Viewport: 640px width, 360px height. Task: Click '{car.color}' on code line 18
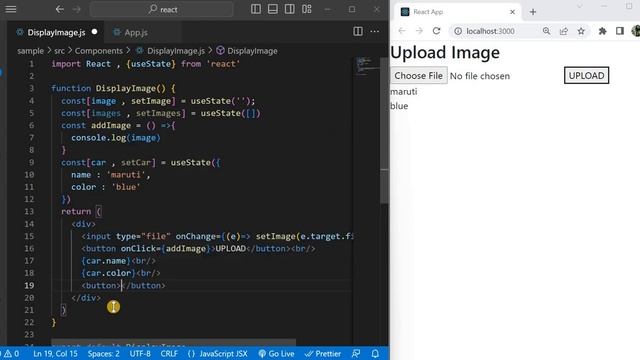(108, 273)
